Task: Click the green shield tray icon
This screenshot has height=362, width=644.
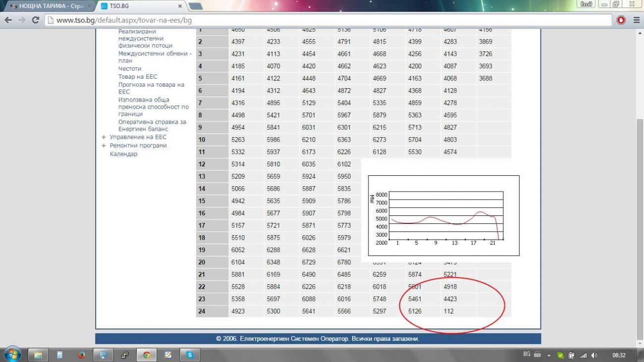Action: coord(560,355)
